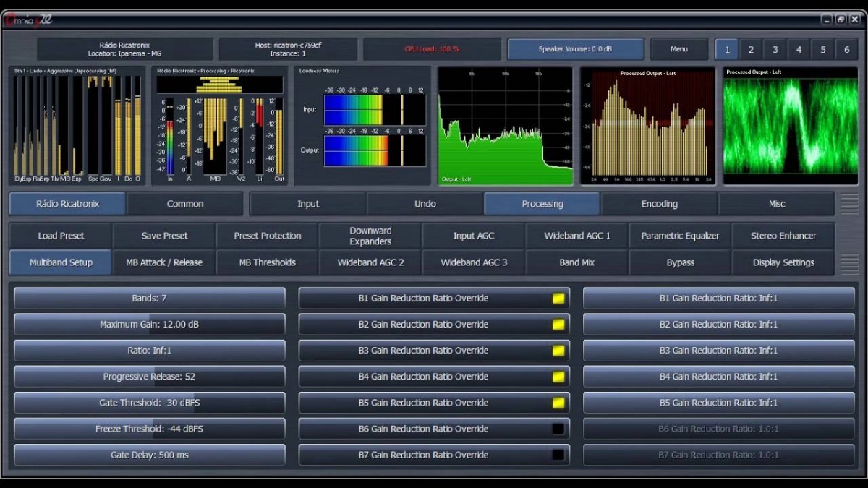Open MB Thresholds page
Viewport: 868px width, 488px height.
(x=268, y=262)
